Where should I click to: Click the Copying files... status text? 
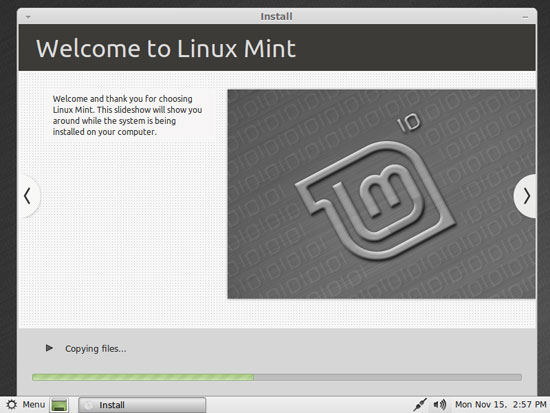click(95, 349)
